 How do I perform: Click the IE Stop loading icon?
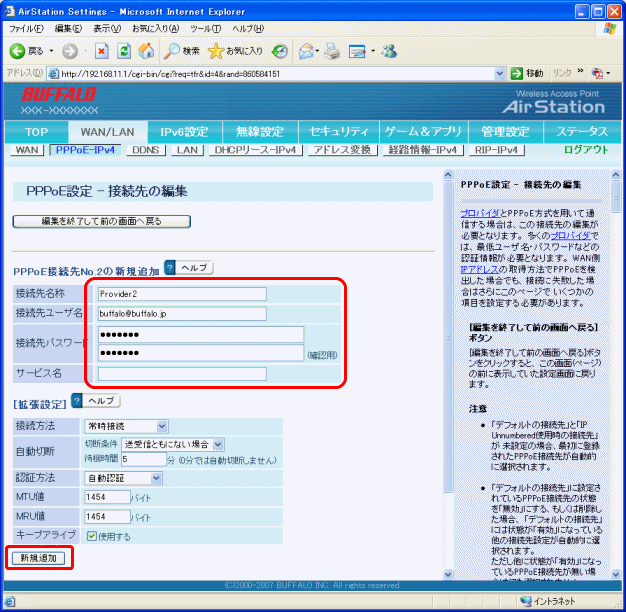coord(101,50)
